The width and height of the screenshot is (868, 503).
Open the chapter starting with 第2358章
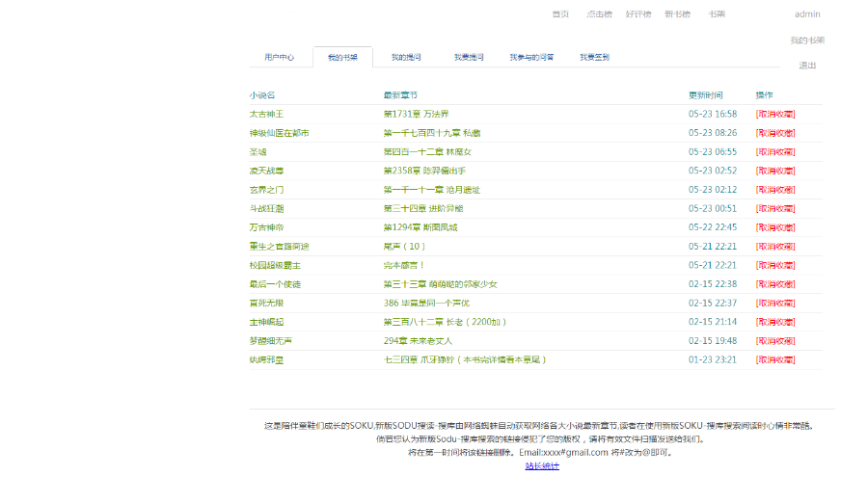(424, 171)
